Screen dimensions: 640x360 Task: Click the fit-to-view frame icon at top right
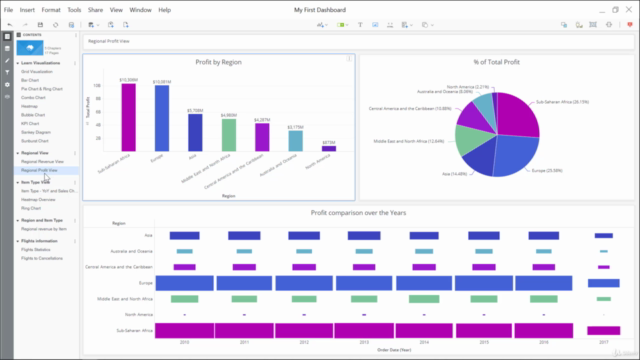[x=593, y=25]
